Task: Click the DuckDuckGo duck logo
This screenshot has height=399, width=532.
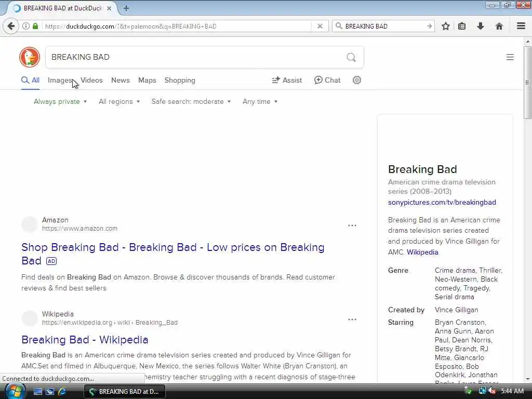Action: click(x=30, y=57)
